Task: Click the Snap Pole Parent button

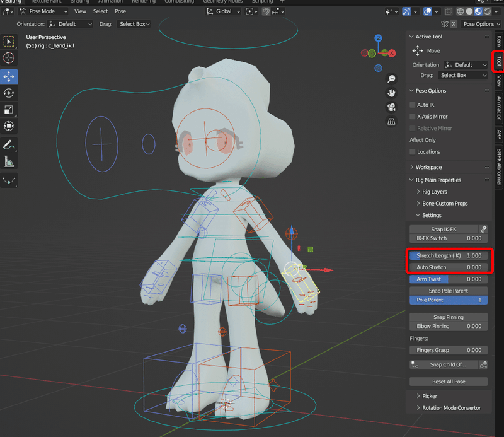Action: pos(449,291)
